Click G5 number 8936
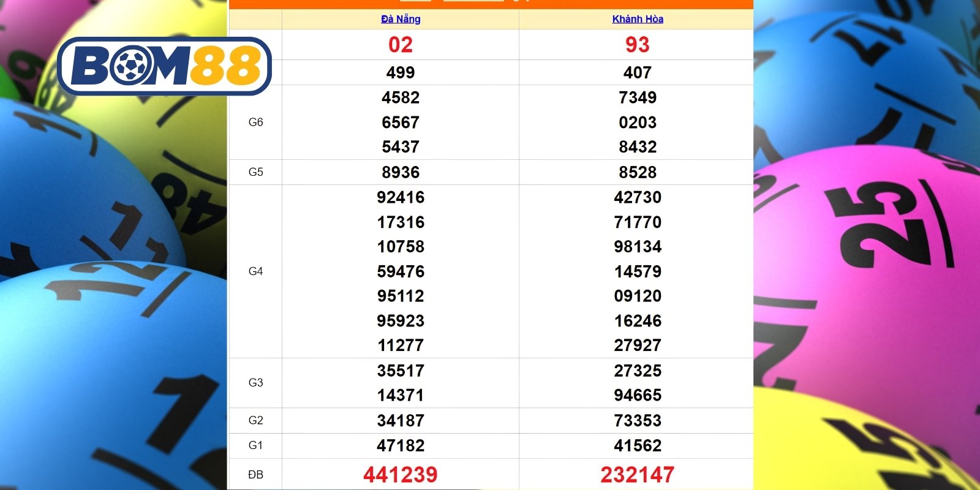 click(401, 172)
